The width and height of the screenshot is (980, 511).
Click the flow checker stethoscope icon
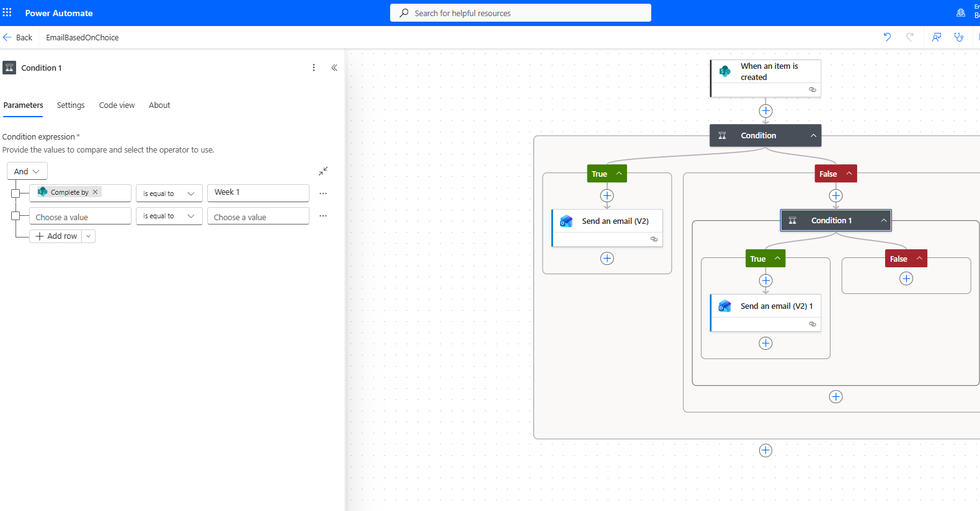coord(959,37)
